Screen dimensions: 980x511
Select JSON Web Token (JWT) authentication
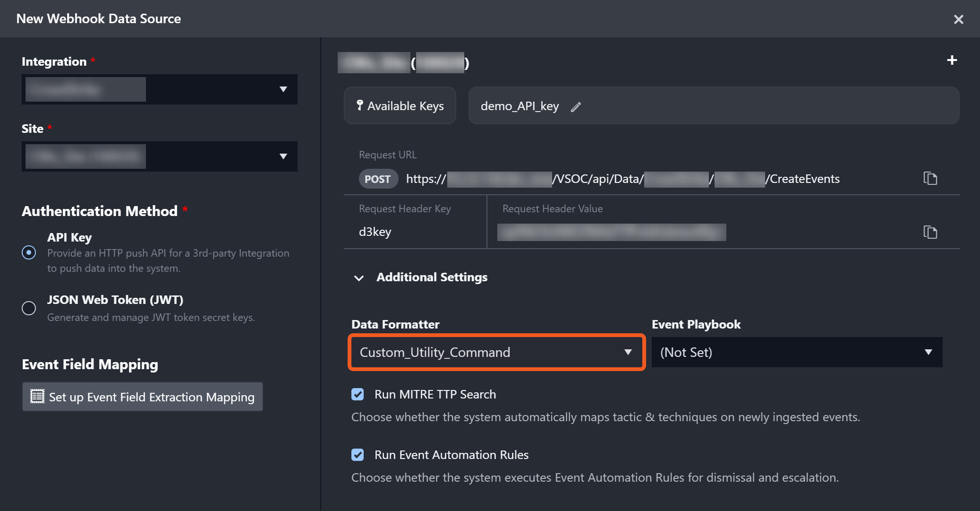pyautogui.click(x=29, y=308)
